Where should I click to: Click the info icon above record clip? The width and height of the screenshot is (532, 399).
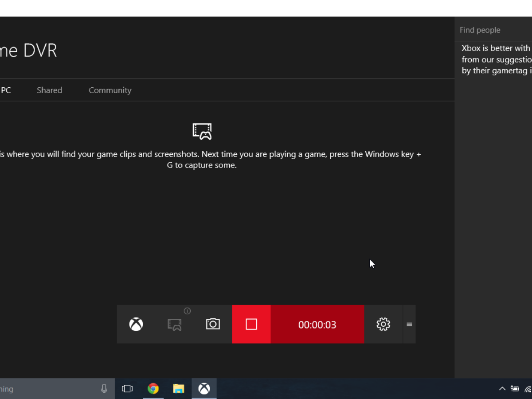click(x=187, y=311)
